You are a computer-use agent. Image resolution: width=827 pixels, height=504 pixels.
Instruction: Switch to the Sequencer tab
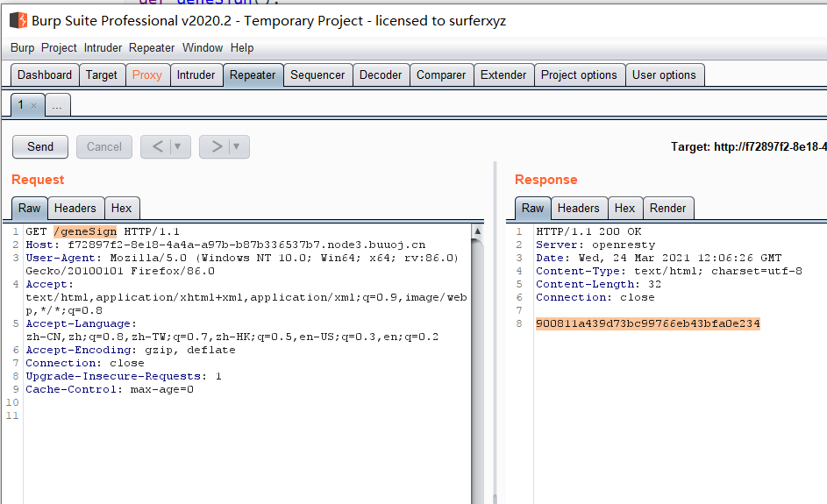point(317,75)
